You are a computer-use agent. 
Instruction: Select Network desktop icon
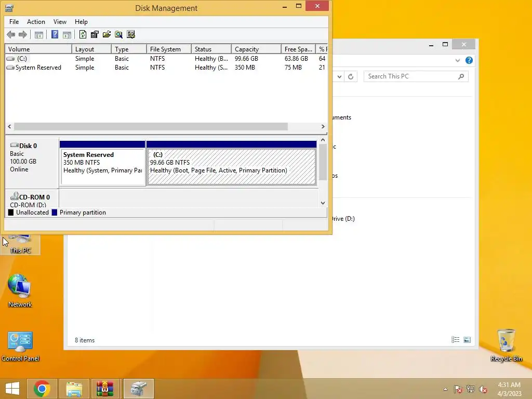point(20,290)
